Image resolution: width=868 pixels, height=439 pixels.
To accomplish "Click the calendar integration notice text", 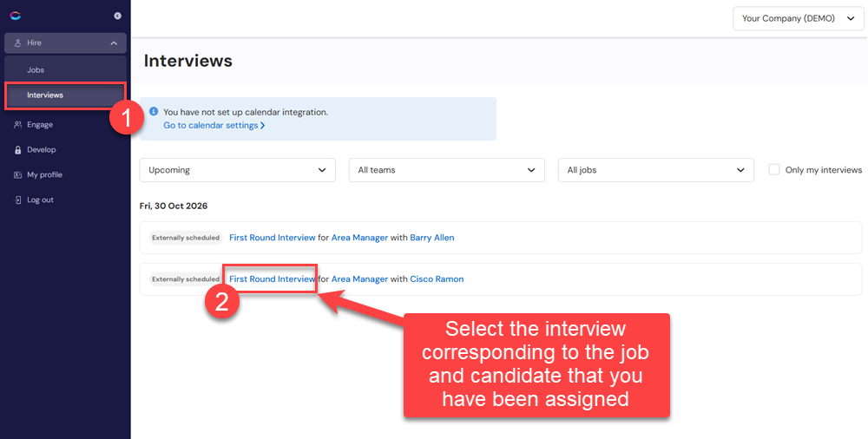I will click(246, 112).
